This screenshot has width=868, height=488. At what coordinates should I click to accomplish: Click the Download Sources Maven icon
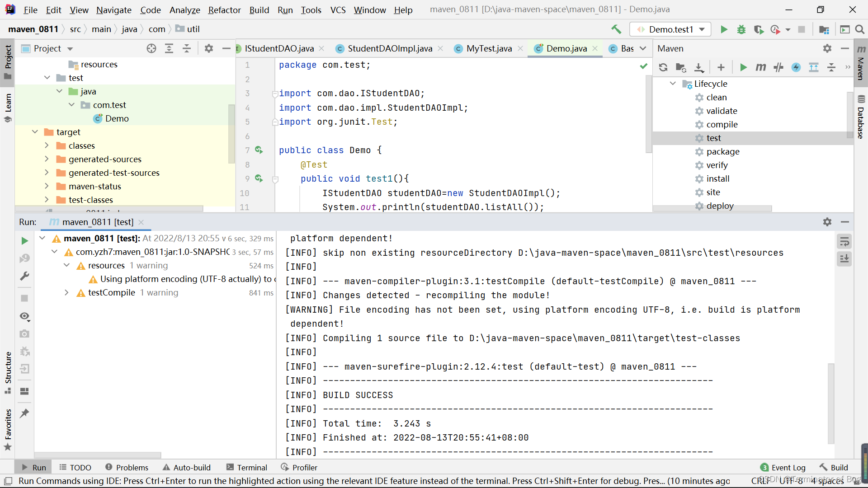[x=699, y=67]
